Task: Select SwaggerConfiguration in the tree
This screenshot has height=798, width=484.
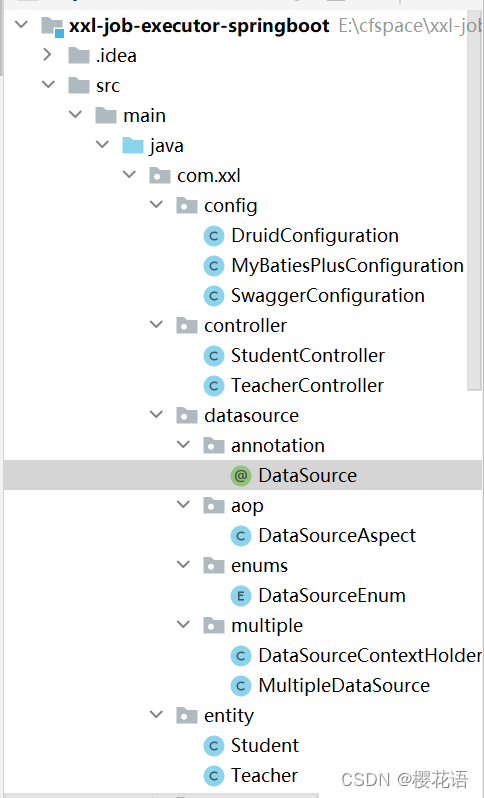Action: [x=328, y=296]
